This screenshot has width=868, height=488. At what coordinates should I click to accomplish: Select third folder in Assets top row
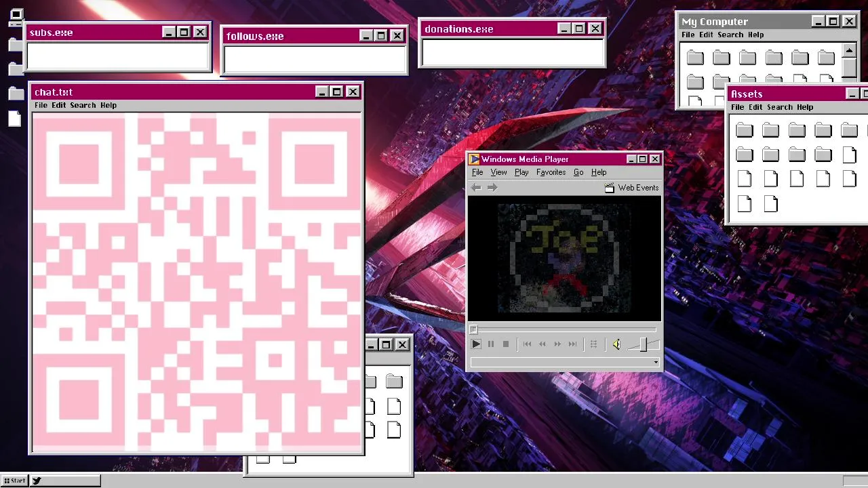point(797,130)
